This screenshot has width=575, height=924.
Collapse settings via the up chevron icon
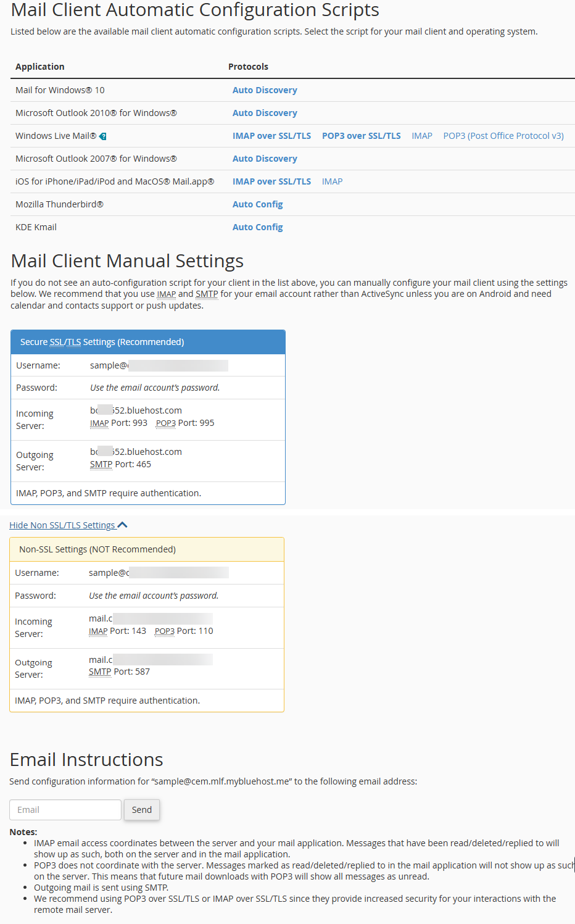click(122, 524)
